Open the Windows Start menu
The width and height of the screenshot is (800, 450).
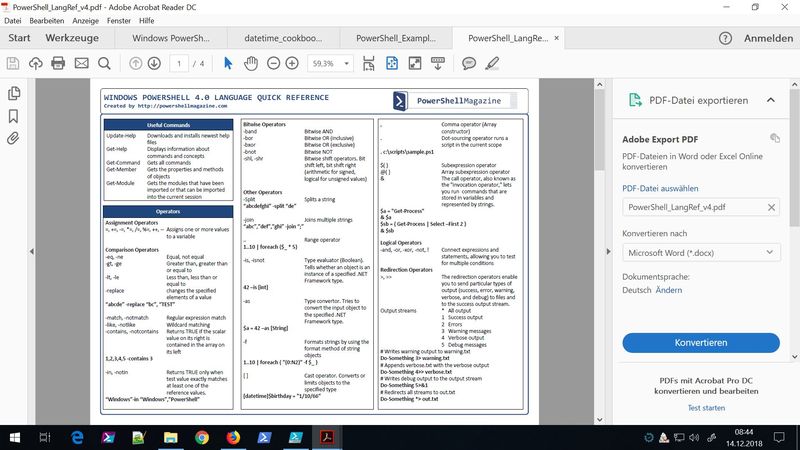[15, 437]
